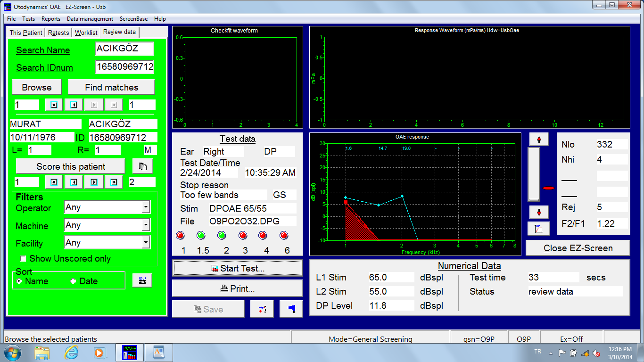Click the birth date field 10/11/1976

click(41, 137)
